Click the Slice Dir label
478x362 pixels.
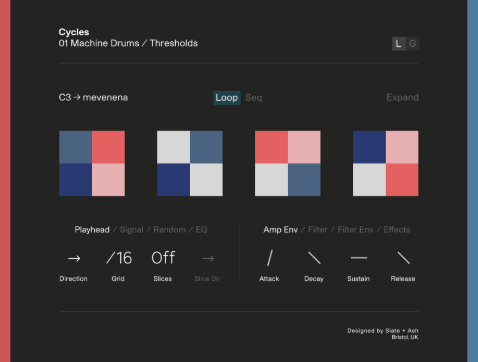(207, 279)
